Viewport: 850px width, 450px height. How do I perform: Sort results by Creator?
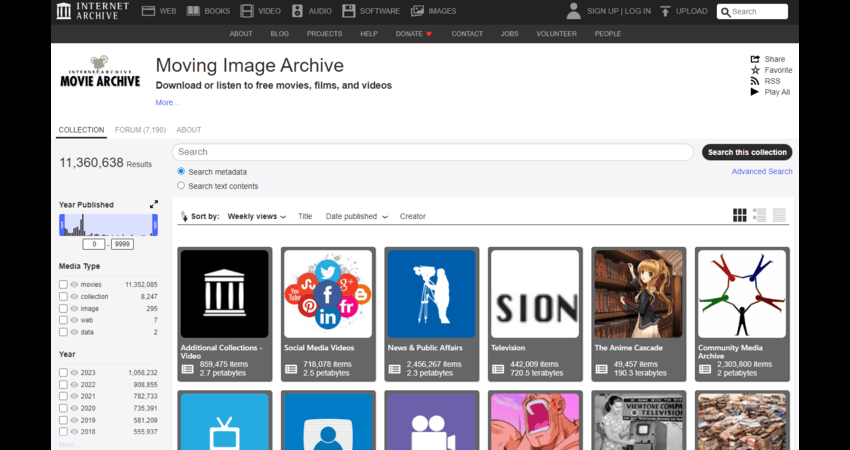pos(413,216)
